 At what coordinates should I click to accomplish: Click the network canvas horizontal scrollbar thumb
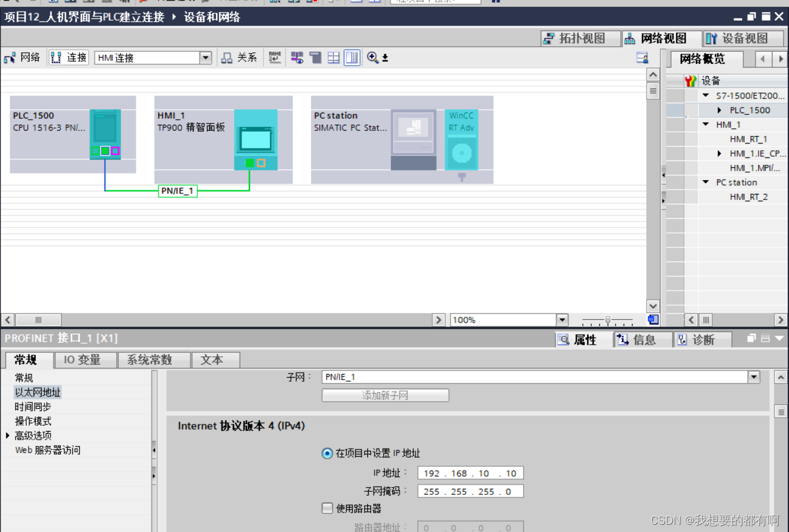tap(38, 320)
